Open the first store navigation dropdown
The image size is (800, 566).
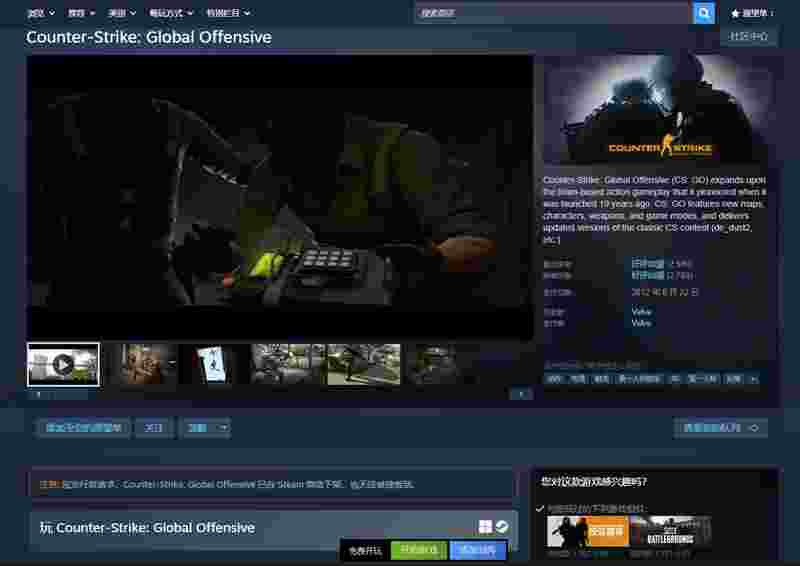41,13
